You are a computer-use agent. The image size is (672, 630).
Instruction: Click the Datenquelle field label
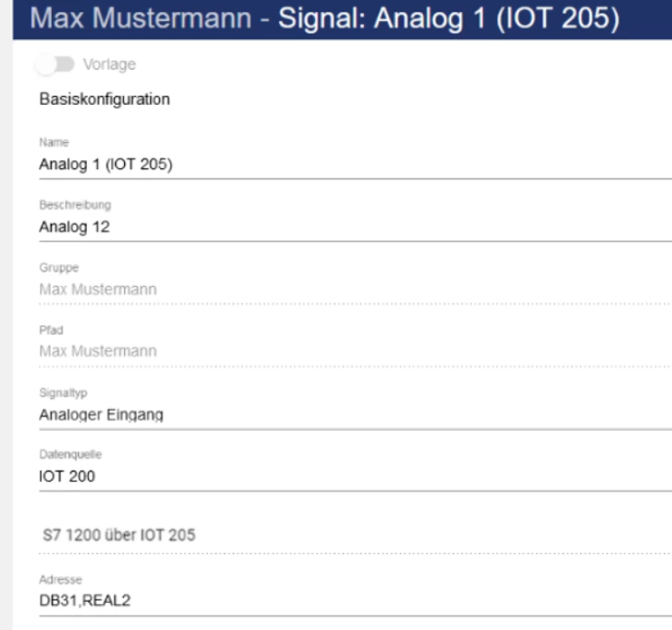[65, 455]
